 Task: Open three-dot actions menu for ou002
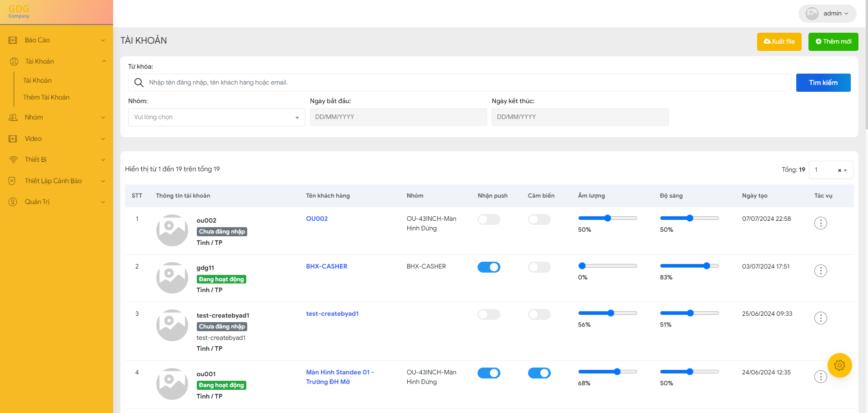tap(820, 223)
